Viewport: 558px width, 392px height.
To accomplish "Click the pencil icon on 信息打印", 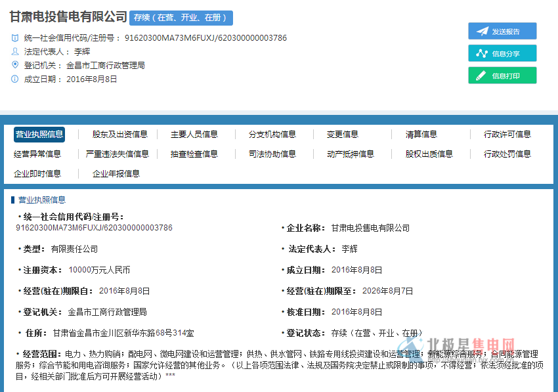I will [483, 76].
